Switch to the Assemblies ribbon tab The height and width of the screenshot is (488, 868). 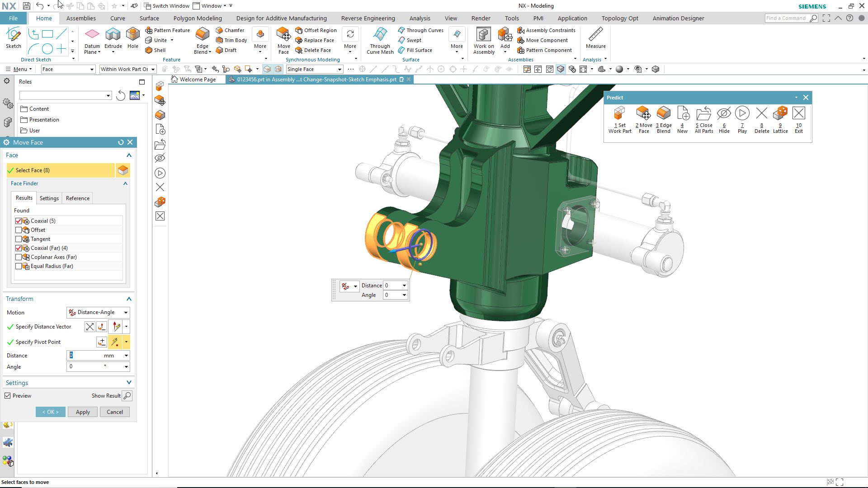point(81,19)
